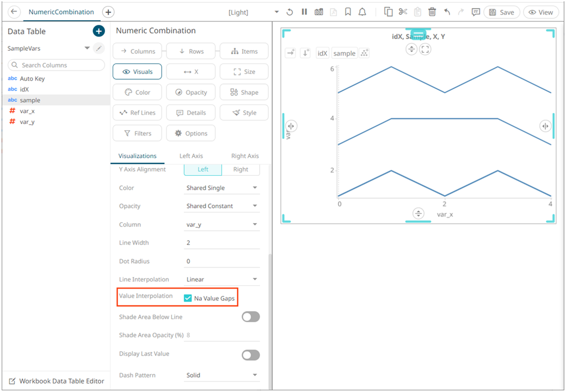Viewport: 566px width, 392px height.
Task: Take a snapshot with the camera icon
Action: 319,13
